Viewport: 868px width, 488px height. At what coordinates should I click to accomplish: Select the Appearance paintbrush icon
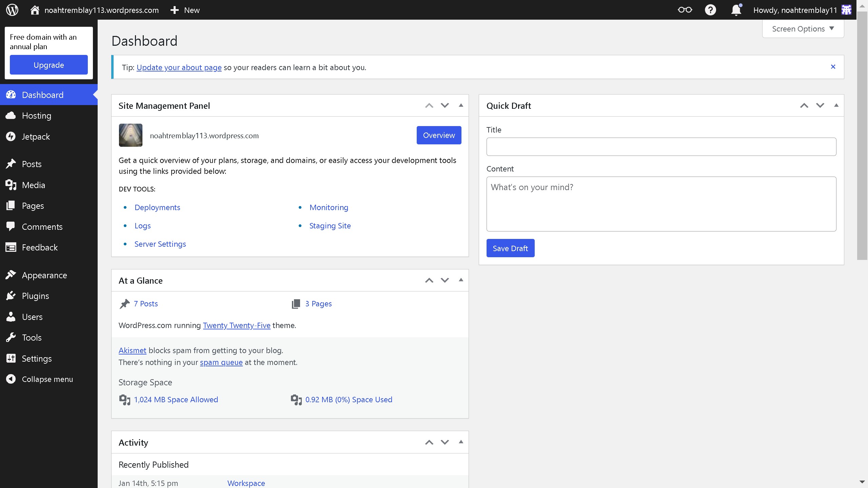[11, 274]
